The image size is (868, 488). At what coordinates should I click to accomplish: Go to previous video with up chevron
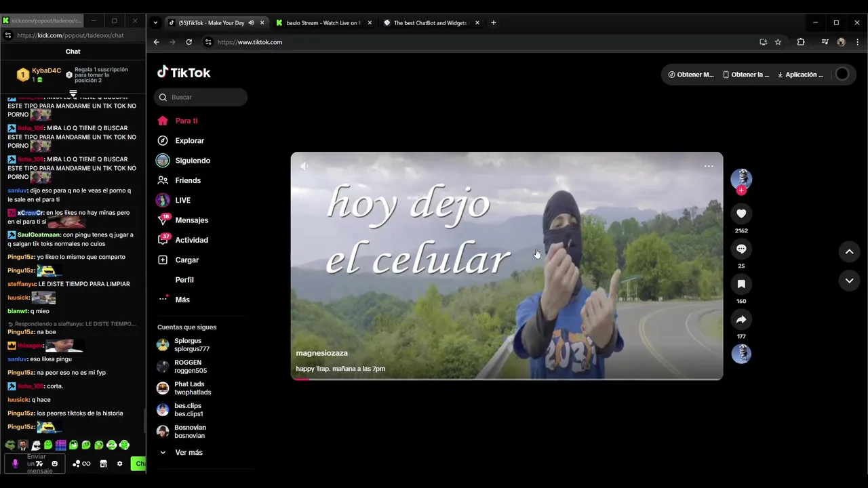849,251
